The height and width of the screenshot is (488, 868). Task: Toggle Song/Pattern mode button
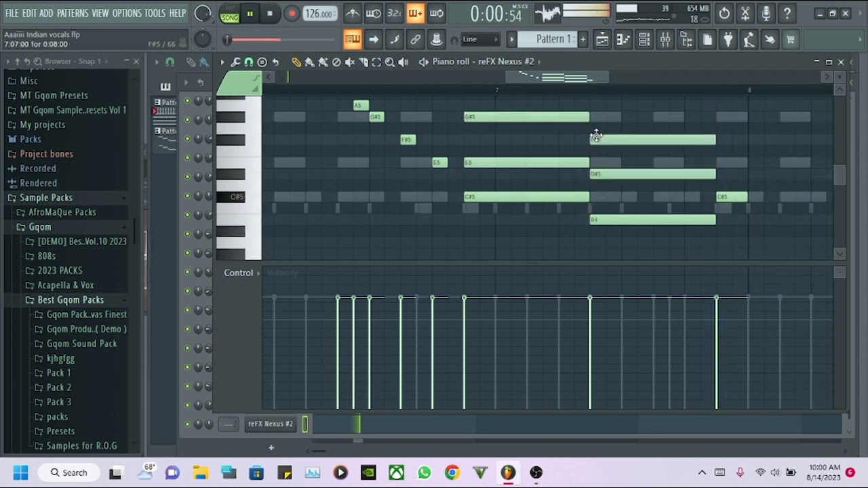tap(230, 14)
